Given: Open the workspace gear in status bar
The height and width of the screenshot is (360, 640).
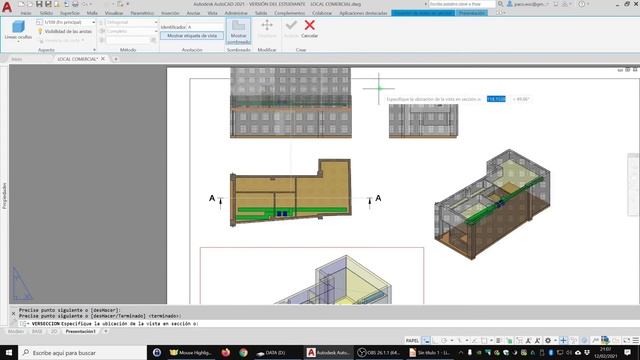Looking at the screenshot, I should (548, 340).
